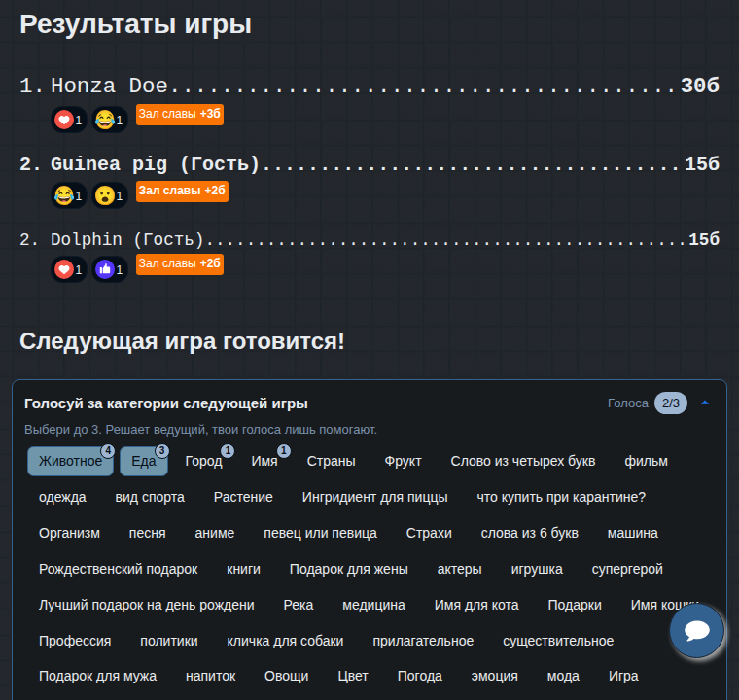Pick the 'Профессия' category
The height and width of the screenshot is (700, 739).
(75, 641)
